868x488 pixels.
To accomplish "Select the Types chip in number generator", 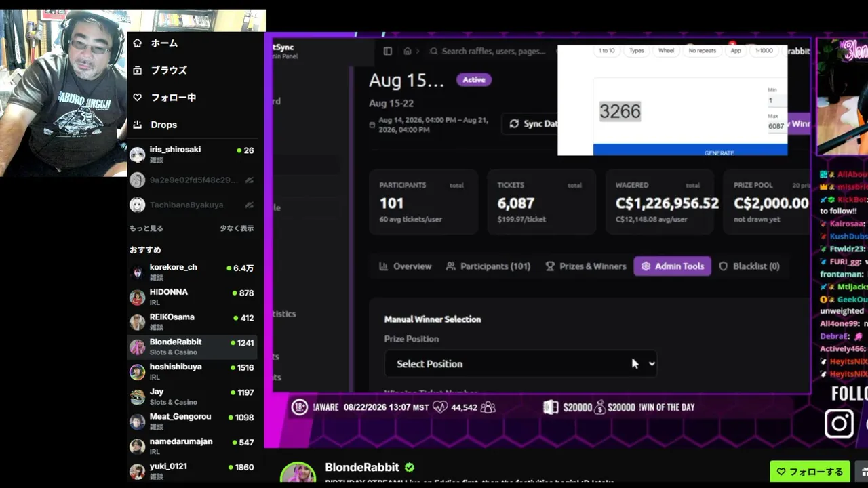I will (637, 51).
